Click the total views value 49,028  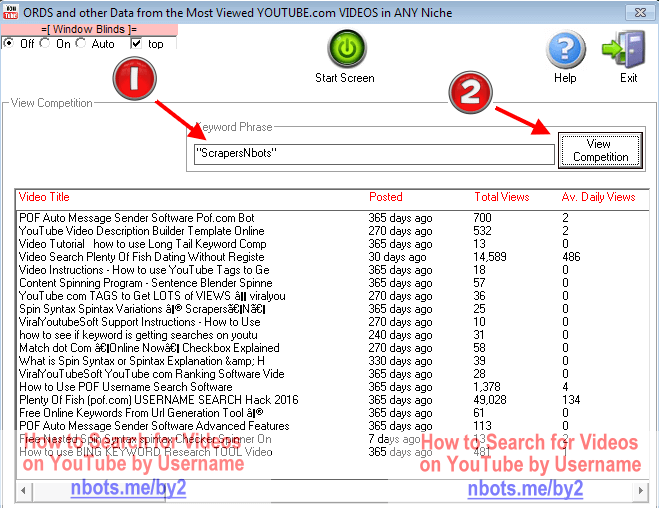tap(490, 400)
